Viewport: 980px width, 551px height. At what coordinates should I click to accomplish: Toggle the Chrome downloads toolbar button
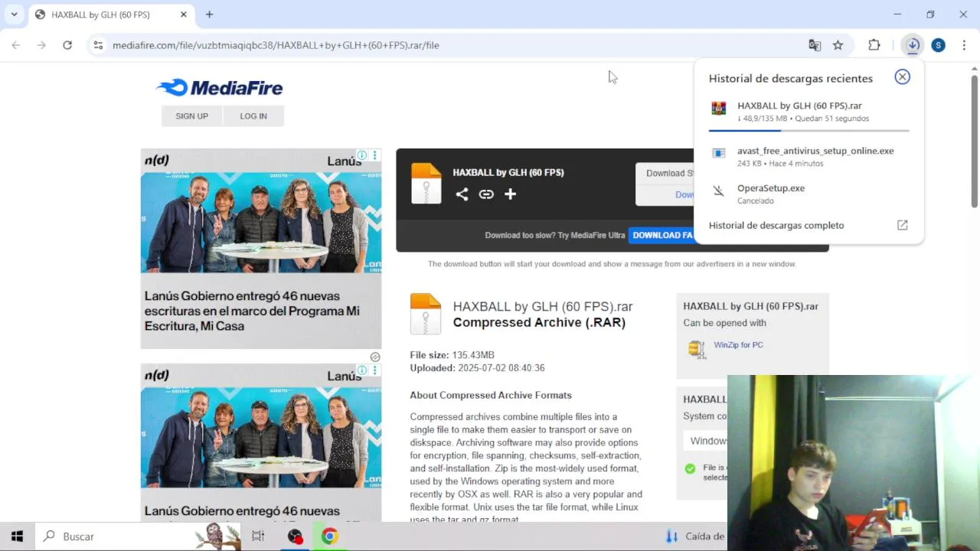click(913, 45)
